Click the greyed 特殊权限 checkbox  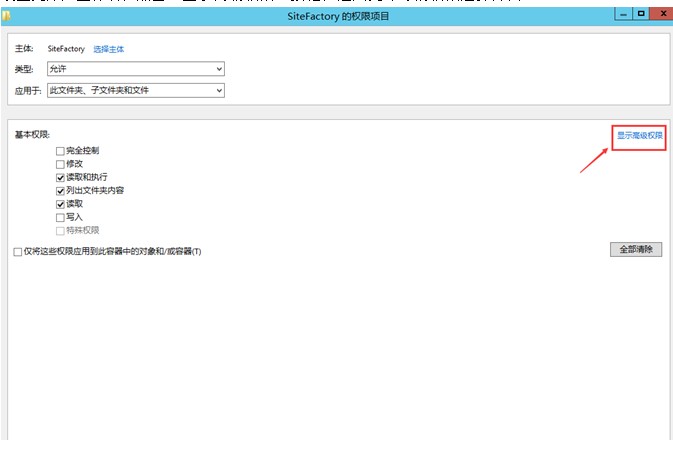[60, 229]
